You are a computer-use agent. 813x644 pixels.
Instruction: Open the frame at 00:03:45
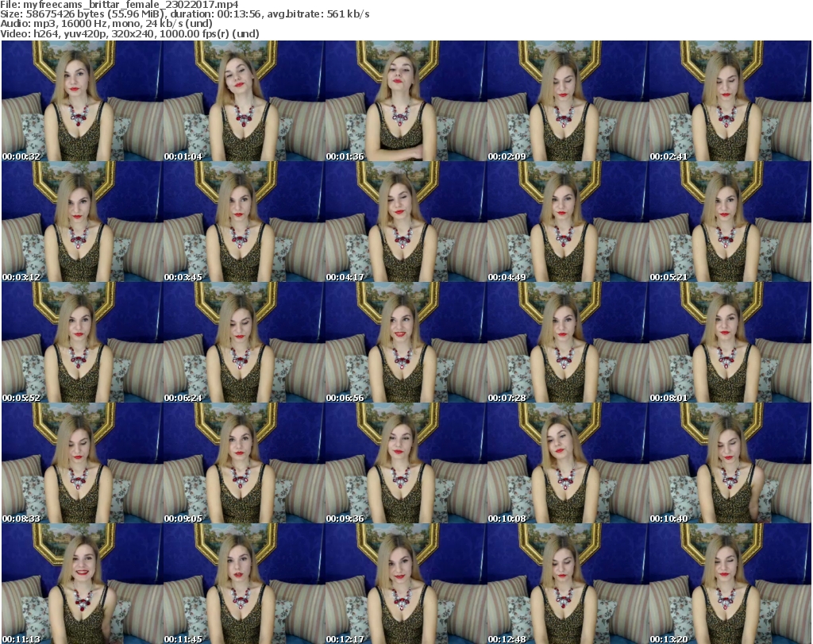tap(245, 222)
